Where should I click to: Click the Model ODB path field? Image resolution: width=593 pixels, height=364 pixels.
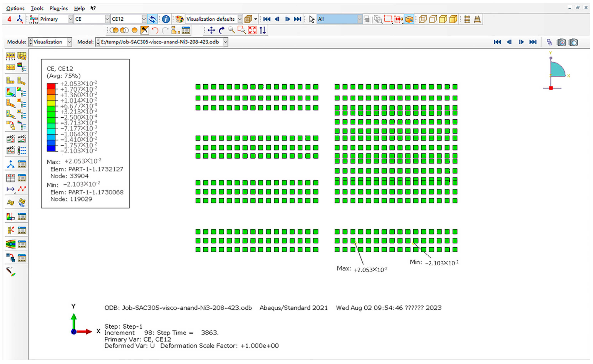point(160,42)
